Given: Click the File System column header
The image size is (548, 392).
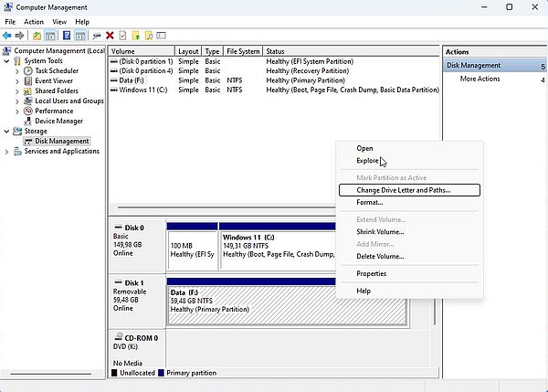Looking at the screenshot, I should [242, 51].
